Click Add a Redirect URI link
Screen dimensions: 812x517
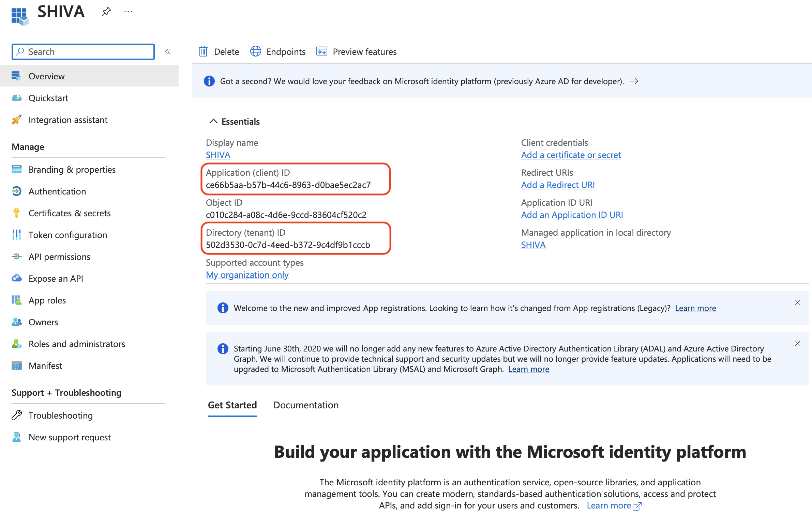(558, 185)
